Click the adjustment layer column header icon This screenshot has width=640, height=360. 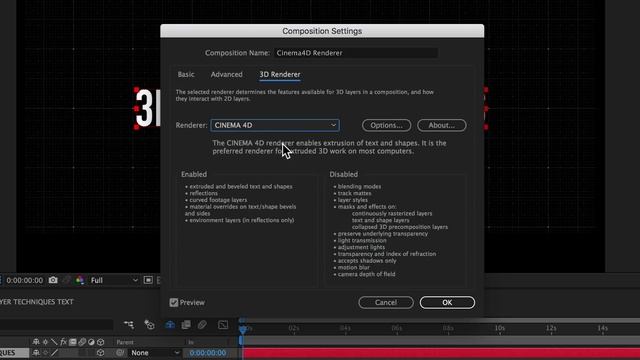[x=91, y=342]
